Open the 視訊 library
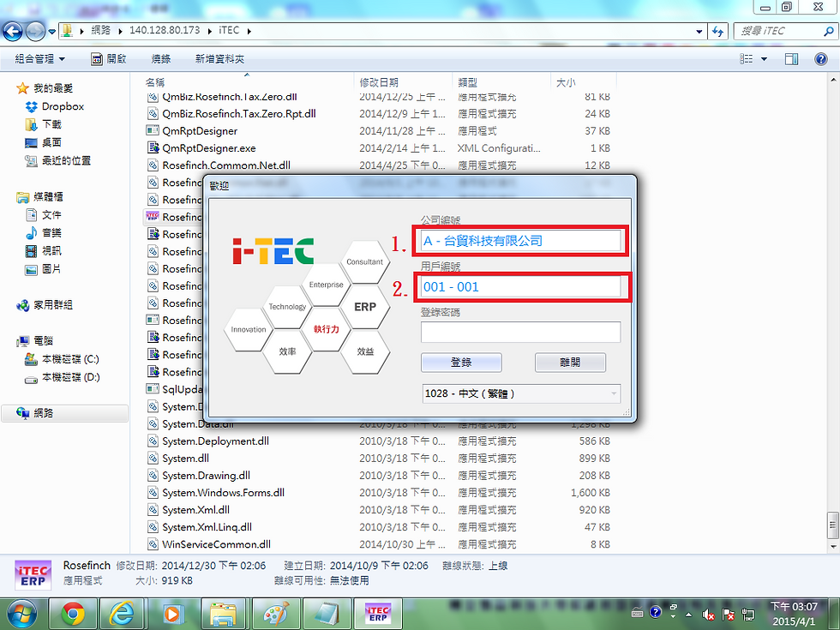Image resolution: width=840 pixels, height=630 pixels. 51,250
